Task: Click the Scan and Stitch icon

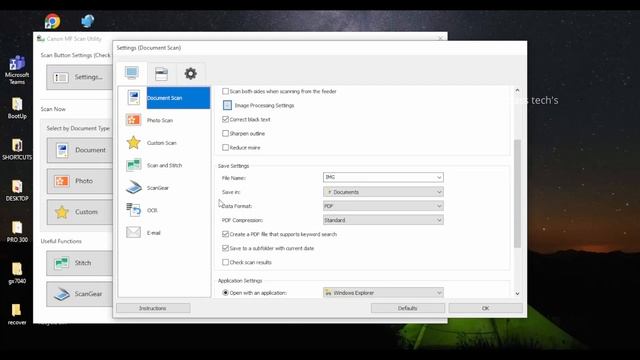Action: click(133, 165)
